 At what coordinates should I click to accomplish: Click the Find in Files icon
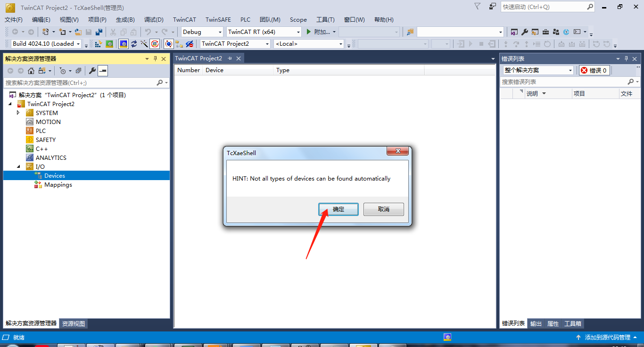point(410,32)
